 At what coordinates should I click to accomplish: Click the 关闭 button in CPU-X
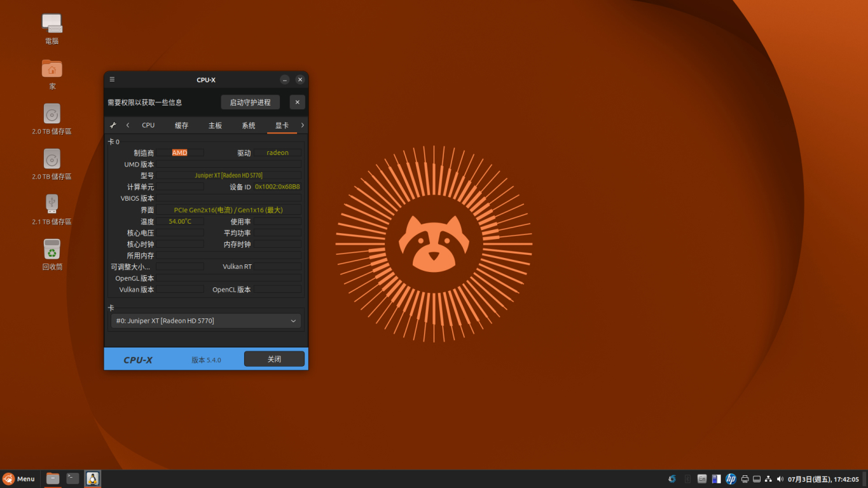pos(274,359)
